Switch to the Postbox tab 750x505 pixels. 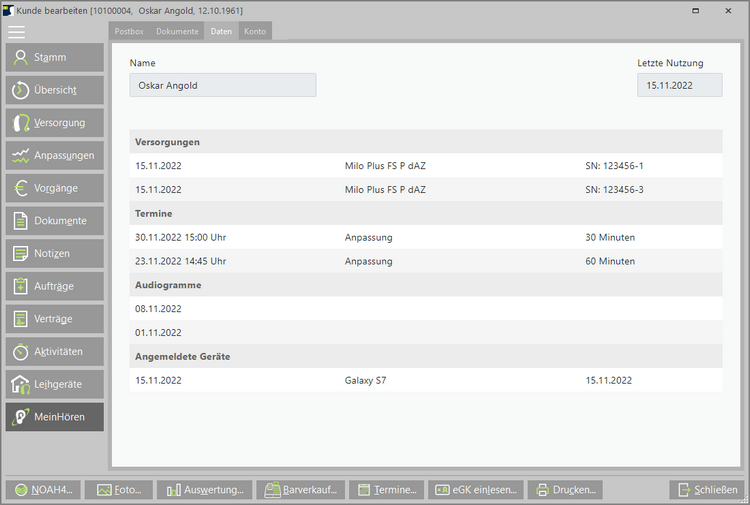tap(129, 31)
